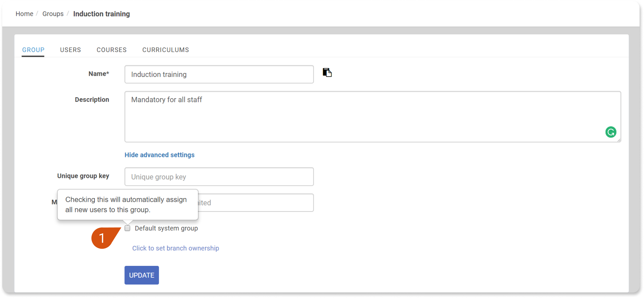Screen dimensions: 644x298
Task: Click the "Default system group" label text
Action: (166, 228)
